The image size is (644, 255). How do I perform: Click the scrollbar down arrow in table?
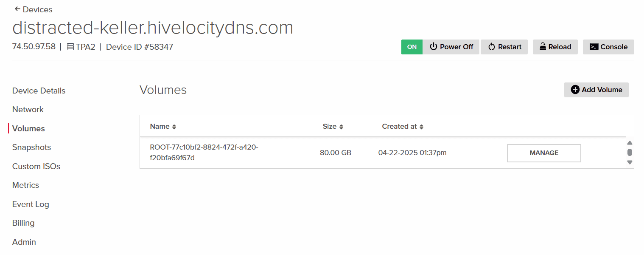point(630,162)
